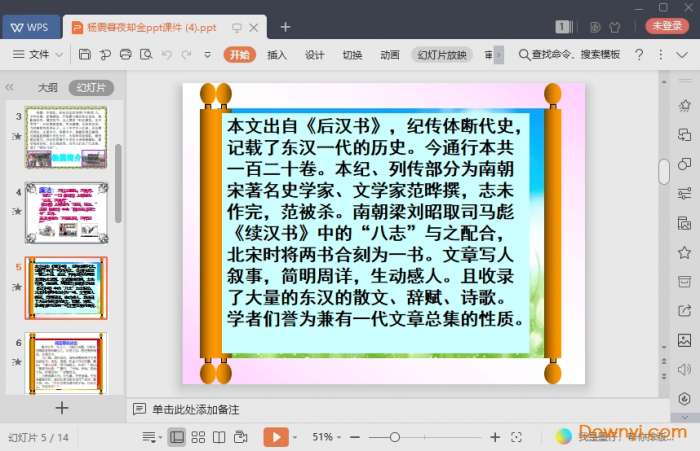This screenshot has height=451, width=700.
Task: Switch to the 动画 ribbon tab
Action: pos(390,54)
